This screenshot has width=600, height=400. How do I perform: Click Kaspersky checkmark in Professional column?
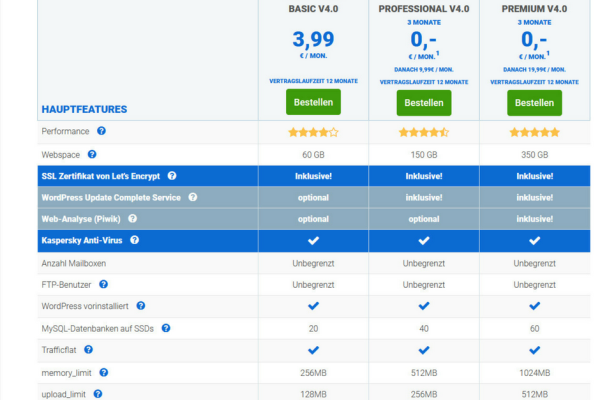coord(424,240)
